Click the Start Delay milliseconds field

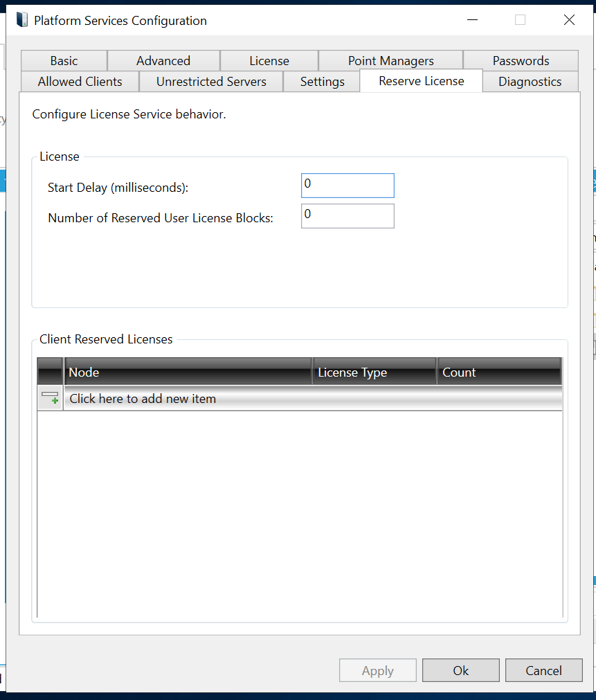point(347,186)
